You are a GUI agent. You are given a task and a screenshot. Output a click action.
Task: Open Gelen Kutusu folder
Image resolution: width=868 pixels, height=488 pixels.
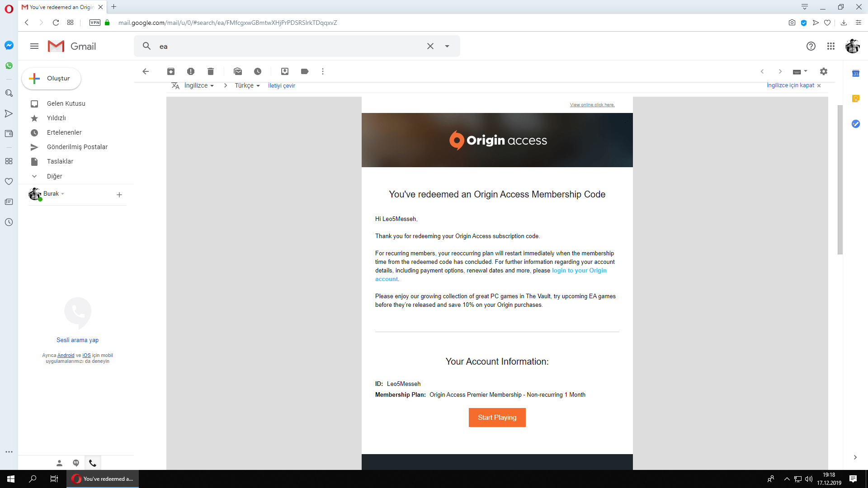66,103
